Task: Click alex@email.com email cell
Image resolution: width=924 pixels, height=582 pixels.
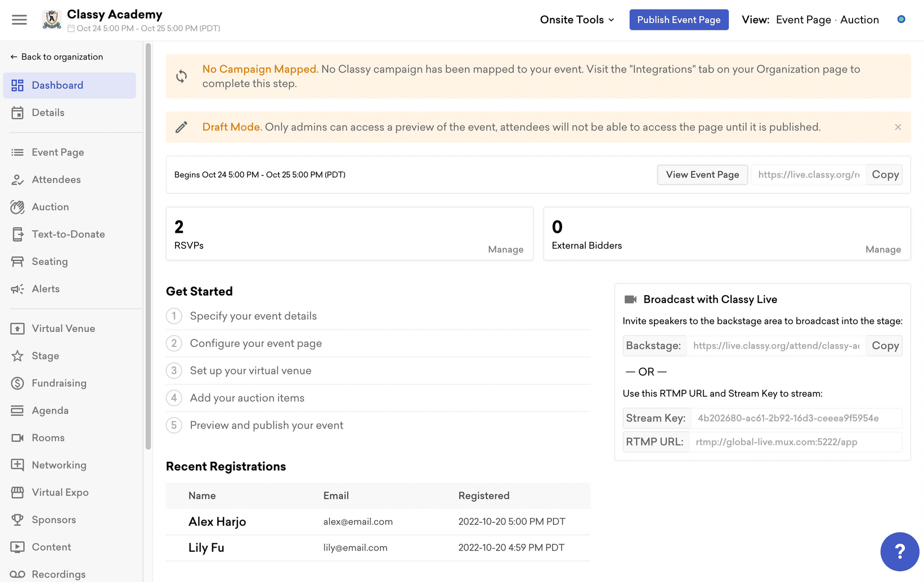Action: point(358,522)
